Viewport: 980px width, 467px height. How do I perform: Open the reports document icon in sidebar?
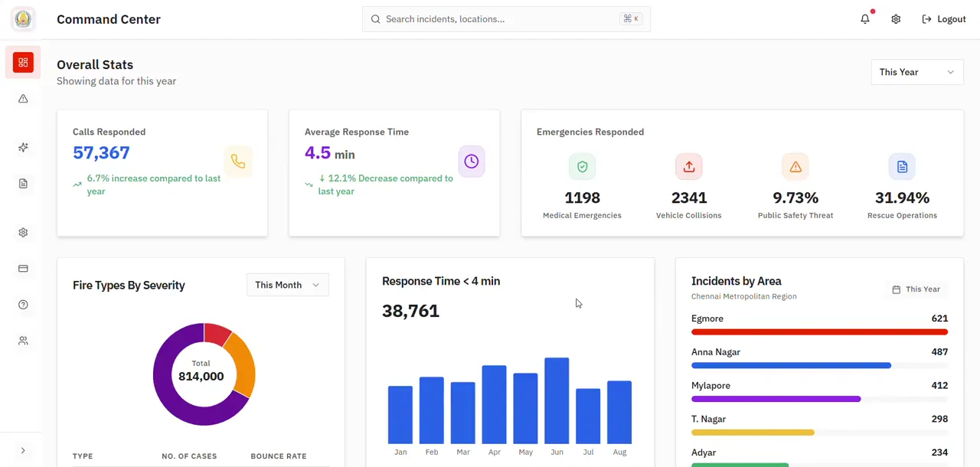point(23,184)
